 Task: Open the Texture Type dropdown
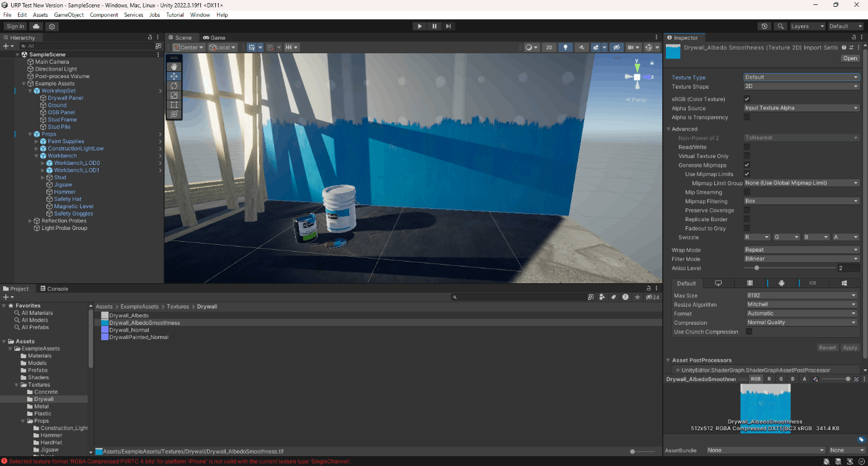click(x=802, y=77)
